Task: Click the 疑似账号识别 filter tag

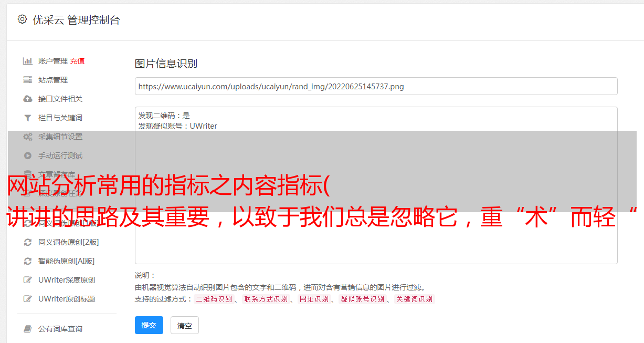Action: (x=363, y=299)
